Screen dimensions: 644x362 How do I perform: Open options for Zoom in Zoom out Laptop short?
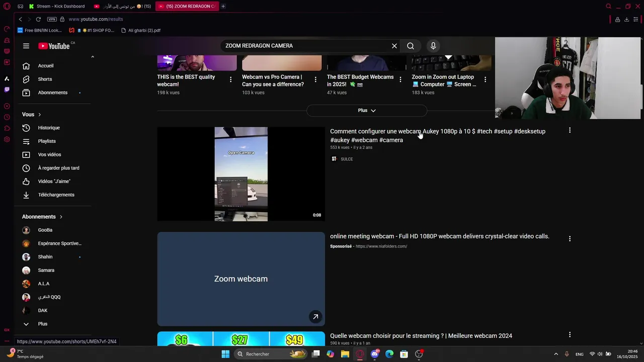click(485, 79)
